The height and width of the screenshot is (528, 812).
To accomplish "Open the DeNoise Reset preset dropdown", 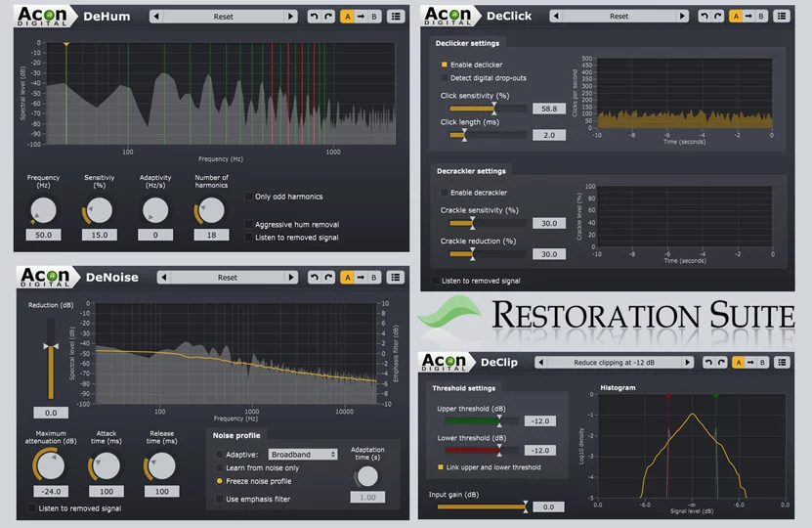I will (228, 278).
